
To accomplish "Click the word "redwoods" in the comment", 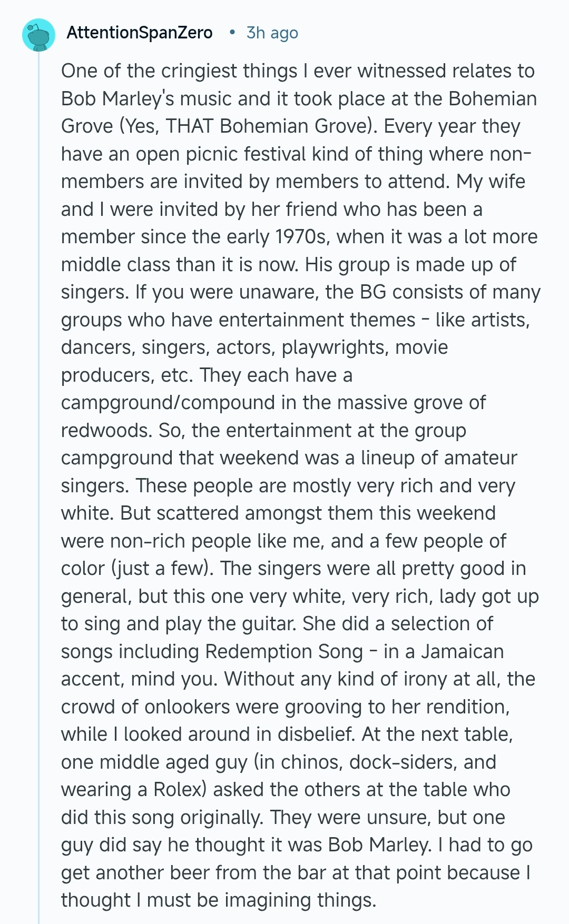I will click(106, 430).
